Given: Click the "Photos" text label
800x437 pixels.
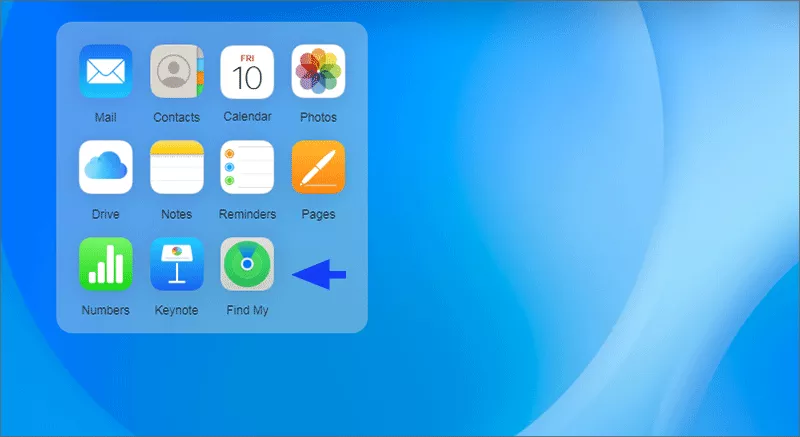Looking at the screenshot, I should [x=318, y=117].
